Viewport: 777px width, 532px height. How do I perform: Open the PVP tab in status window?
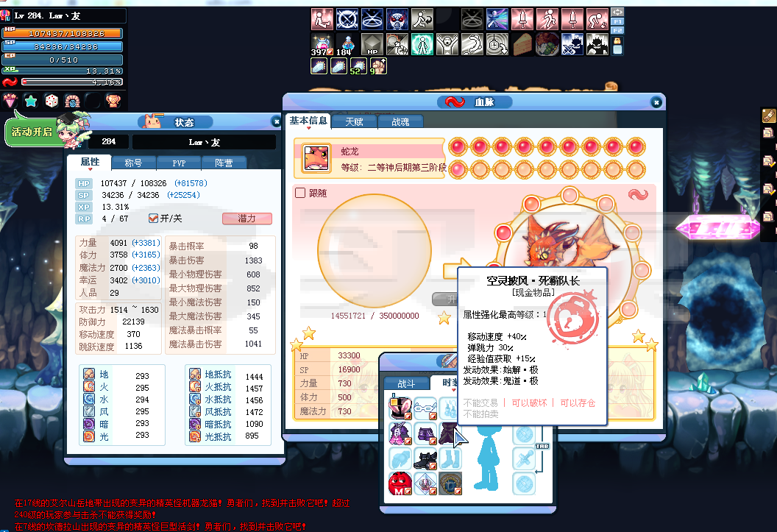pos(179,163)
